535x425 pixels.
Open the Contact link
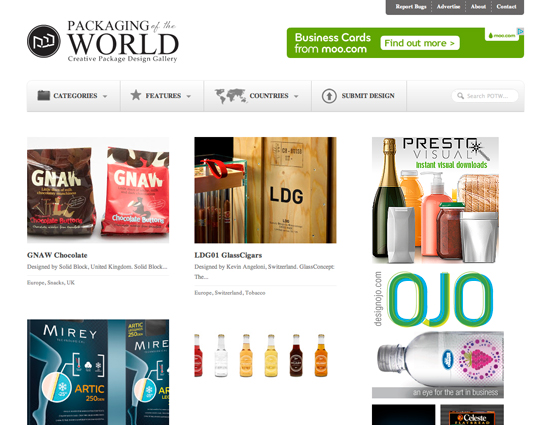[x=506, y=6]
